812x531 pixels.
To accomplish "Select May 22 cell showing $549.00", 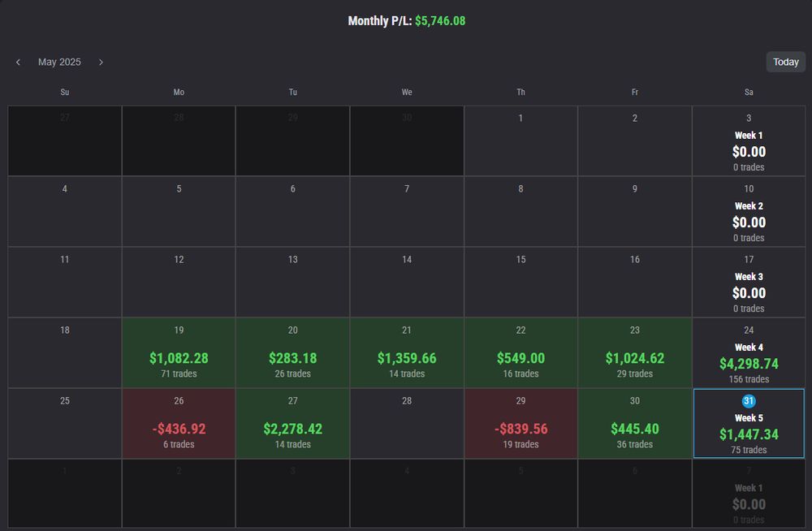I will point(520,353).
